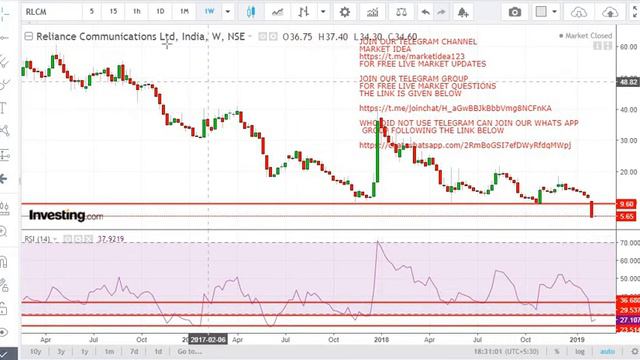
Task: Create an alert with the bell icon
Action: coord(463,12)
